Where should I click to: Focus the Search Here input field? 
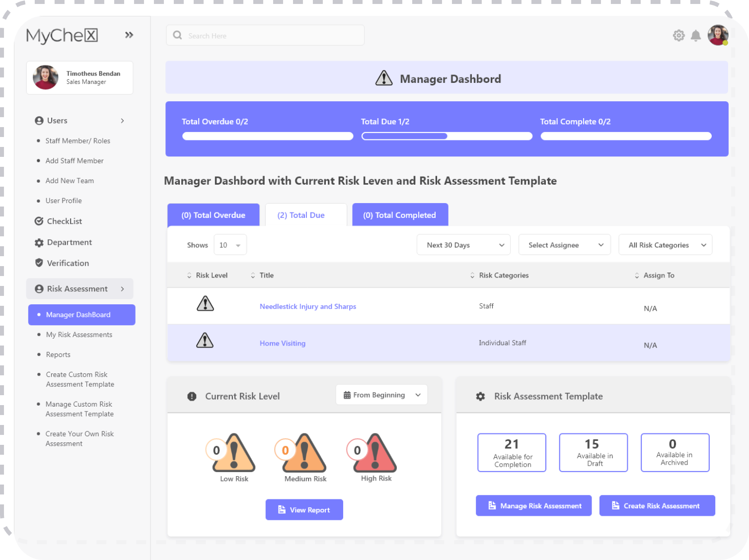pyautogui.click(x=265, y=36)
